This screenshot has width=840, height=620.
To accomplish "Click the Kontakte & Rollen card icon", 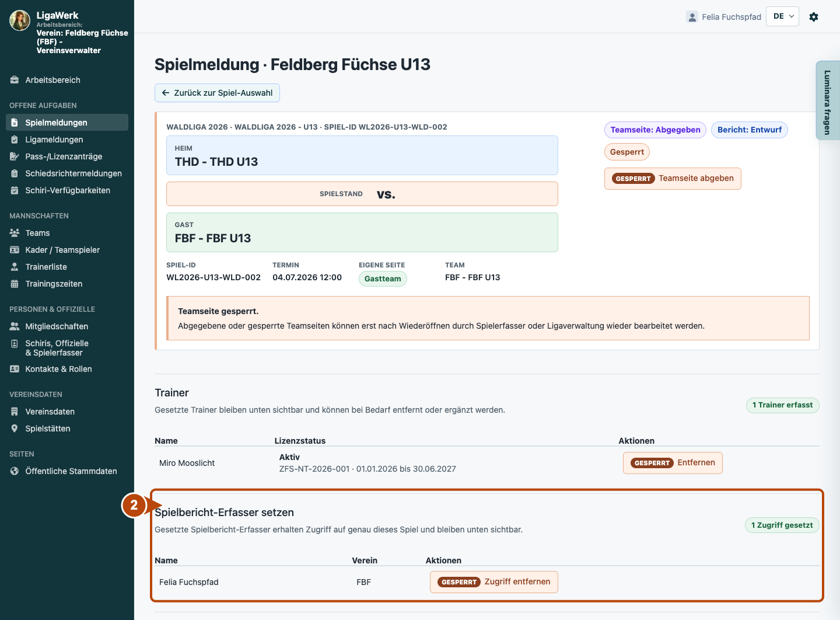I will point(15,369).
